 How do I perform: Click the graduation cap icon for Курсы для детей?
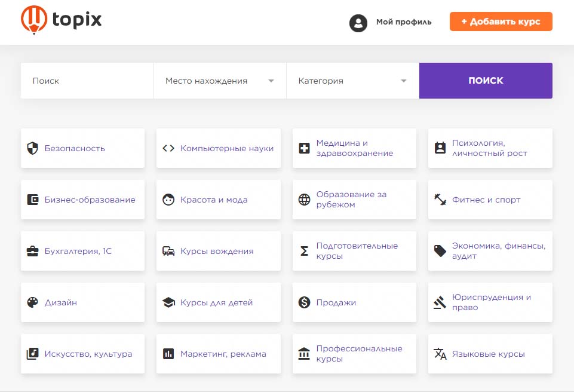(168, 302)
